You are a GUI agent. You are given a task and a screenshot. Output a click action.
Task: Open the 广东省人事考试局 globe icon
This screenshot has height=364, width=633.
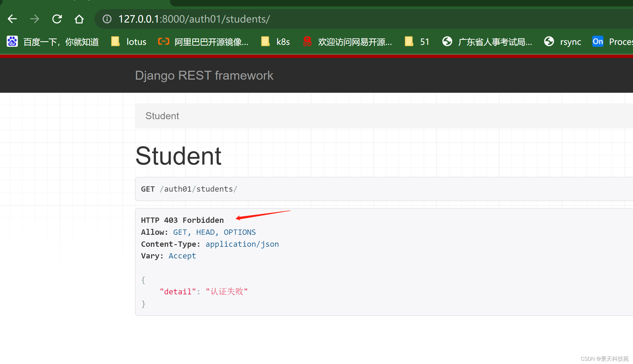pyautogui.click(x=447, y=41)
